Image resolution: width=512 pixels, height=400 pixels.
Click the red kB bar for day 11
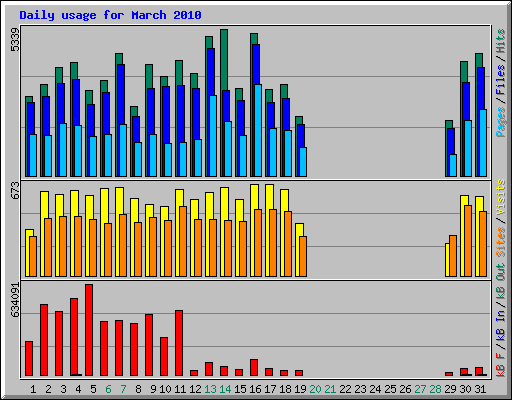179,343
